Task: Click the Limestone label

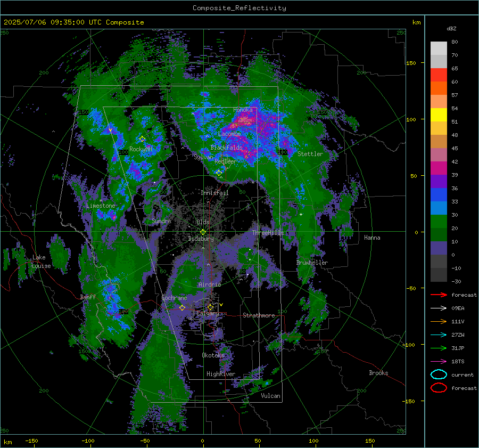Action: 101,206
